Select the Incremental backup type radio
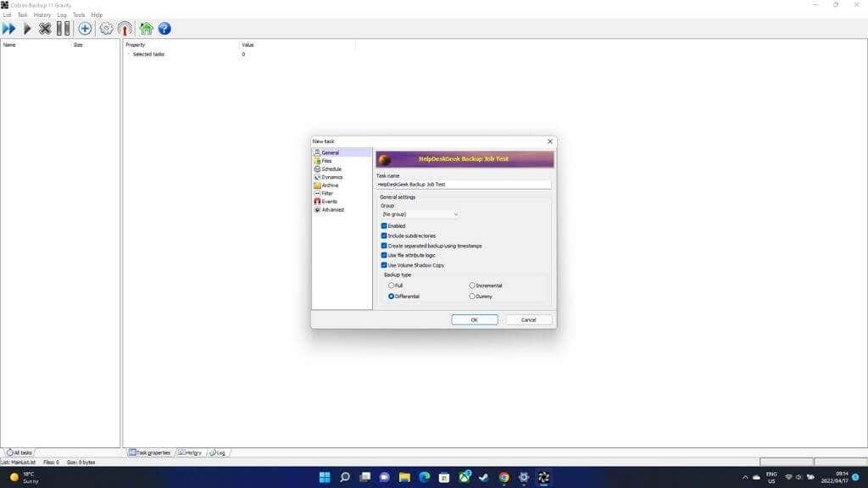The width and height of the screenshot is (868, 488). click(472, 286)
